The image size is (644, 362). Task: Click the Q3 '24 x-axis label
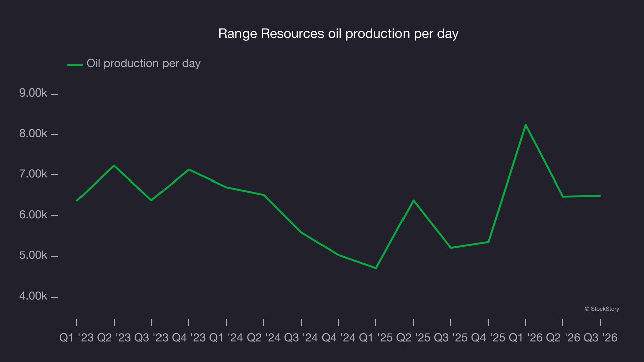[301, 338]
